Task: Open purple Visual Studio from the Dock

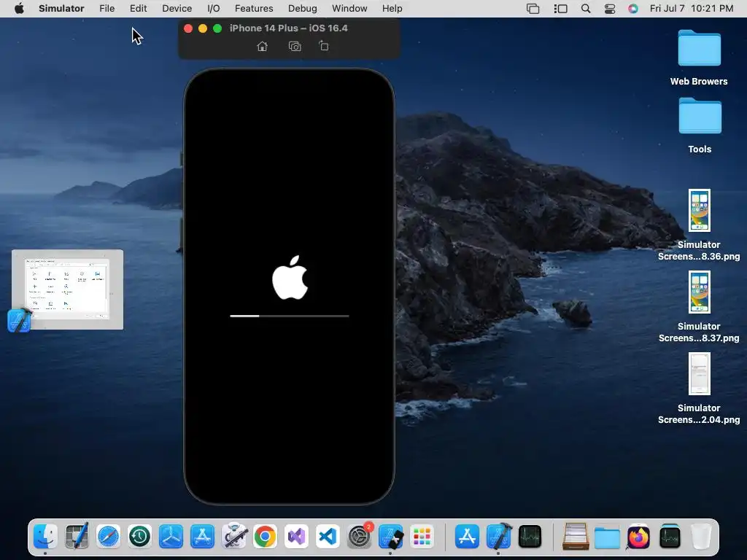Action: click(x=296, y=537)
